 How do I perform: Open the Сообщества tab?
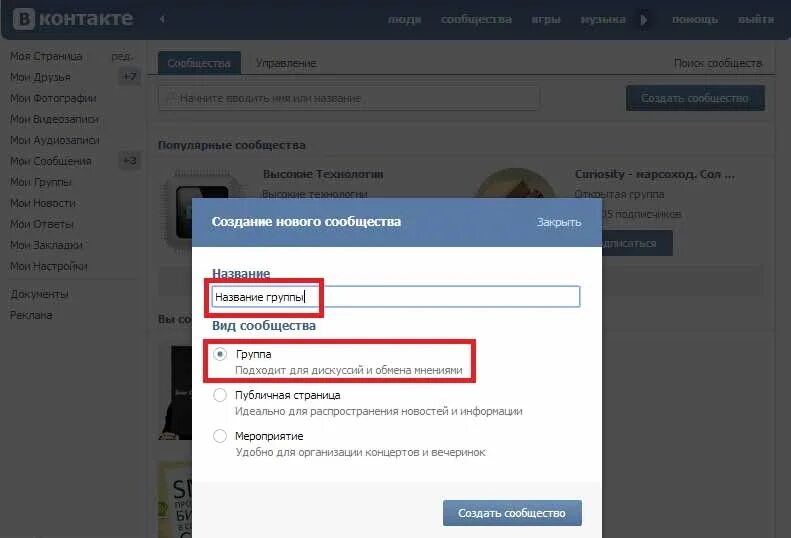click(199, 63)
